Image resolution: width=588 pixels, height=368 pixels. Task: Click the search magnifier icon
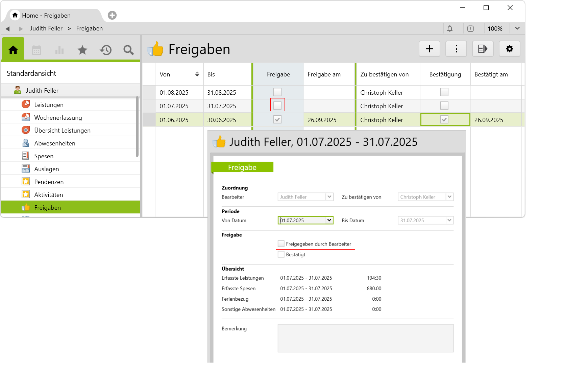[128, 50]
